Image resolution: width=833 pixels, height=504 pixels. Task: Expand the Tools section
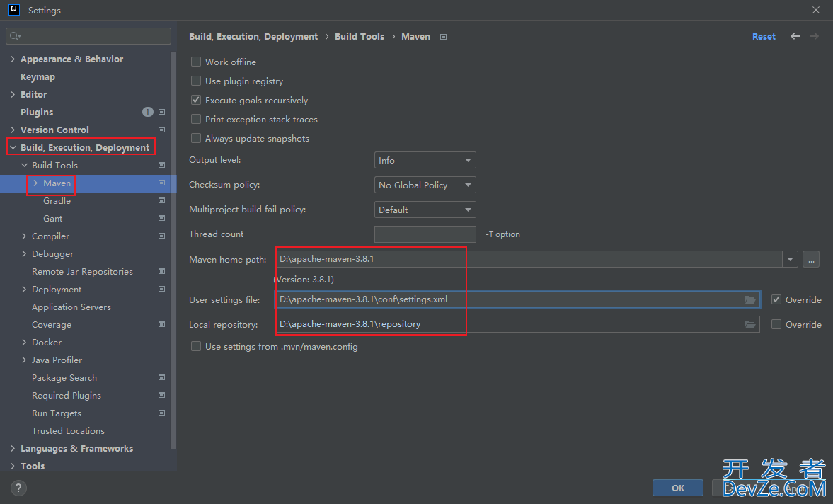(13, 466)
